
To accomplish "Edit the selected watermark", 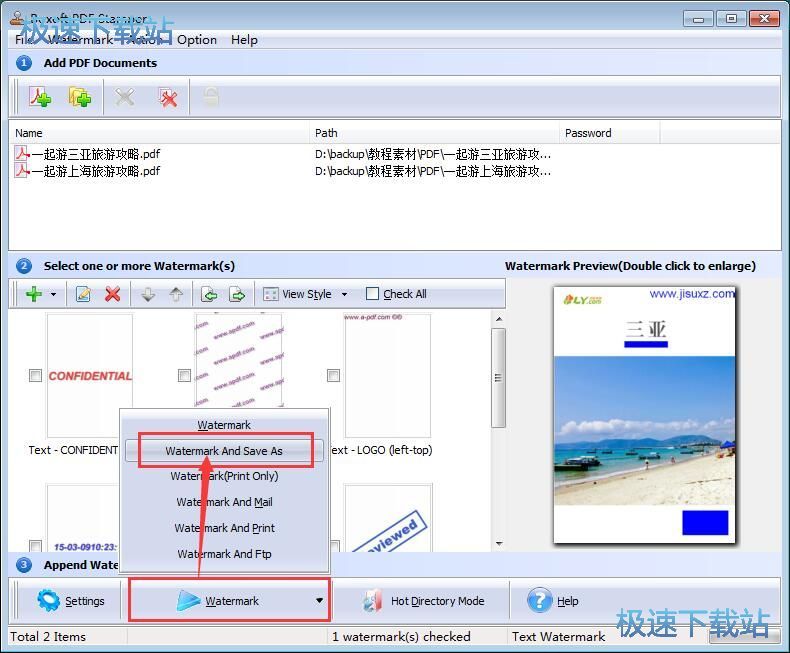I will click(83, 294).
